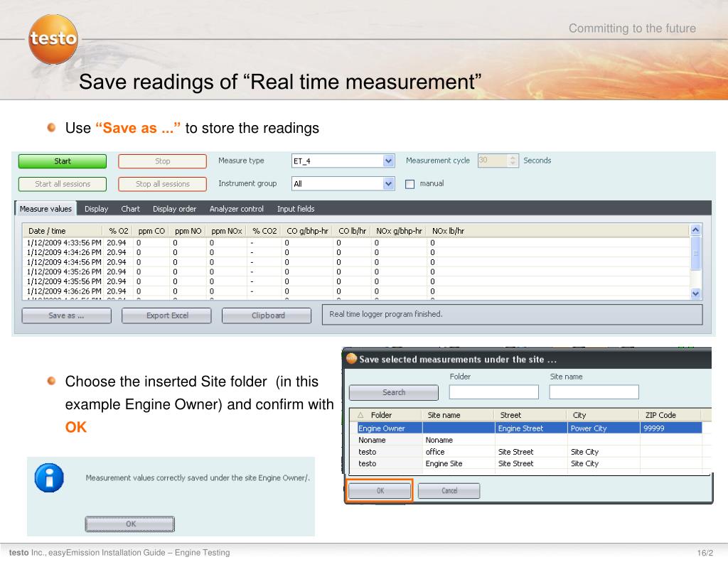Click the readings table scroll up arrow
The height and width of the screenshot is (562, 728).
click(695, 229)
